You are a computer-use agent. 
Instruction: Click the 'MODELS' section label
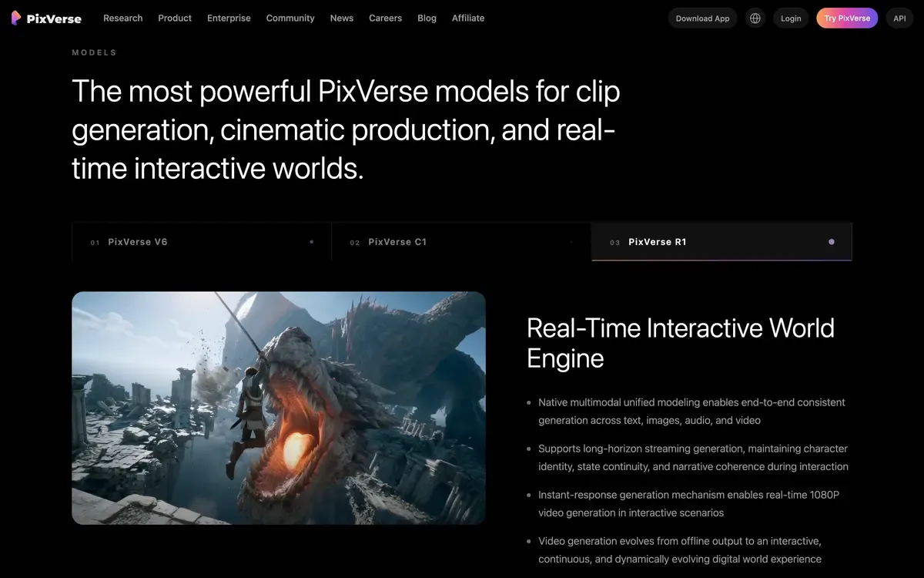click(95, 52)
